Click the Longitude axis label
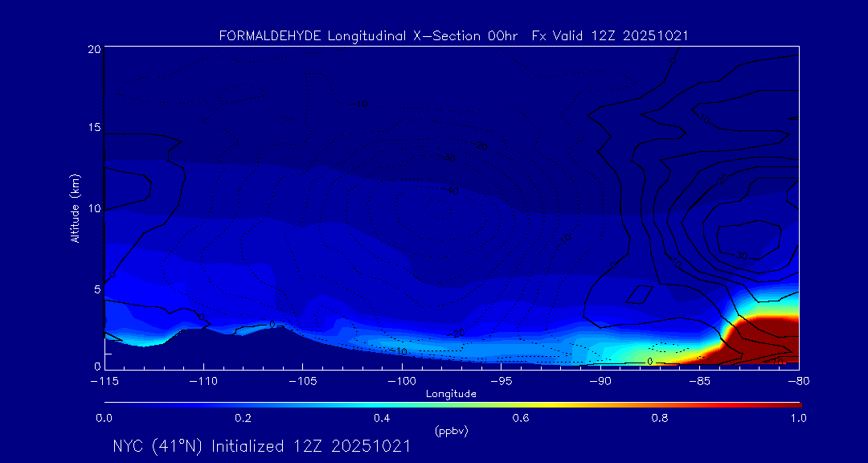The height and width of the screenshot is (463, 868). pyautogui.click(x=451, y=394)
